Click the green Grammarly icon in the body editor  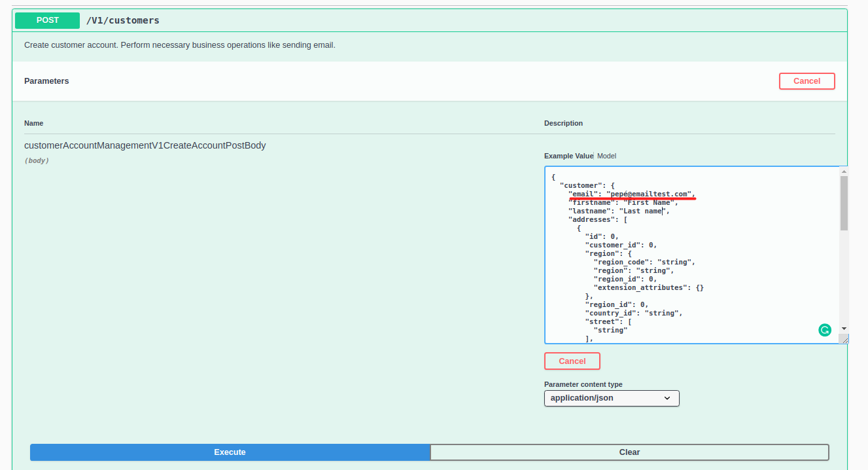click(825, 331)
